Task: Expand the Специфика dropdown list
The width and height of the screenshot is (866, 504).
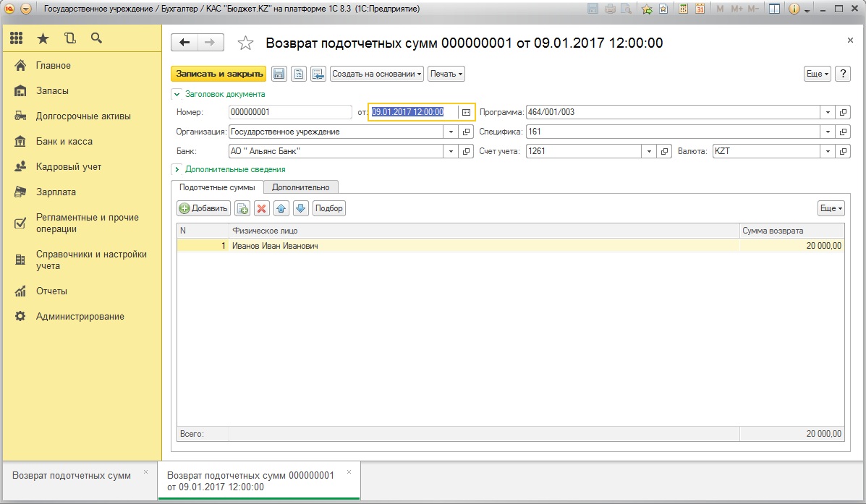Action: (828, 132)
